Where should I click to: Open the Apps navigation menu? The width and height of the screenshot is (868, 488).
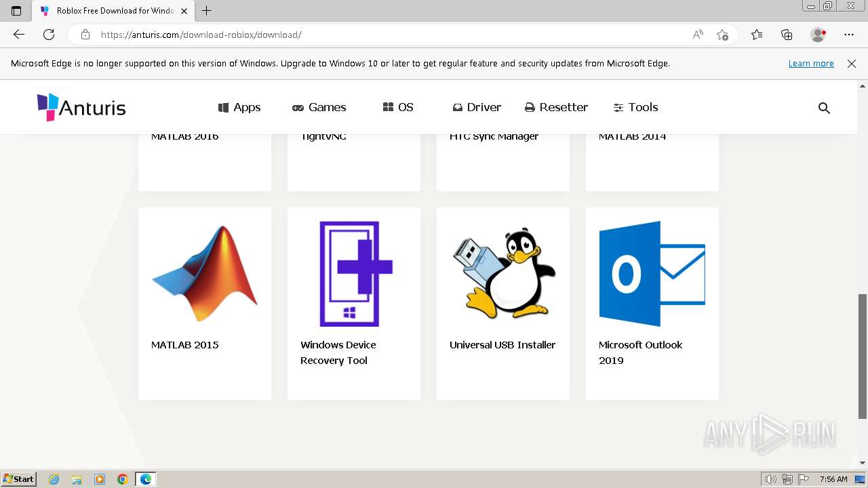click(239, 107)
